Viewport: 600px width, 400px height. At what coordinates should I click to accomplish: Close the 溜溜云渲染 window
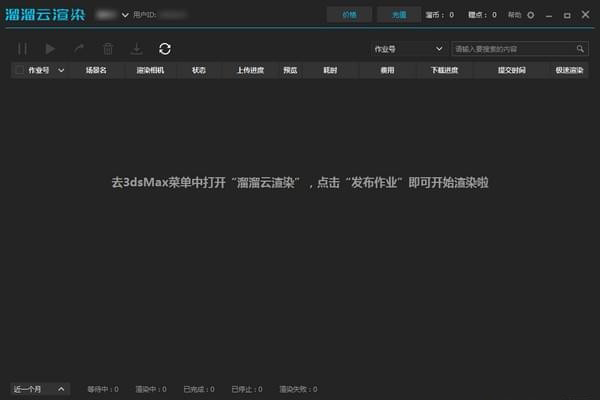585,15
